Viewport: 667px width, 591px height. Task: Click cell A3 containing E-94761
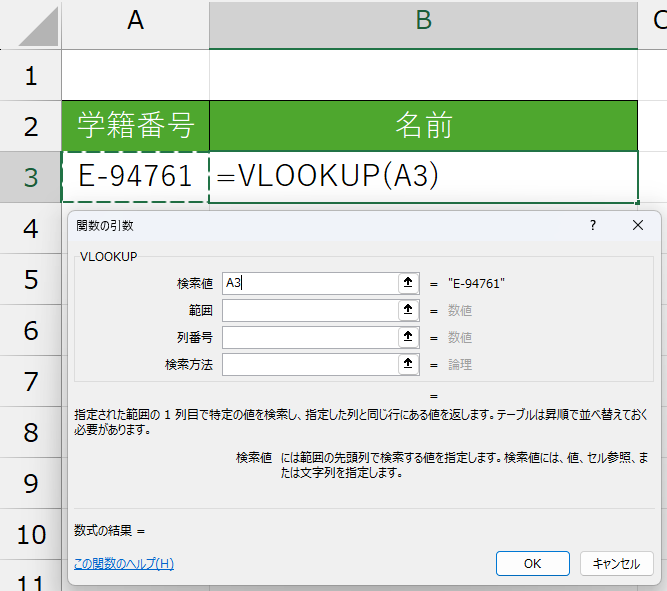(x=135, y=177)
